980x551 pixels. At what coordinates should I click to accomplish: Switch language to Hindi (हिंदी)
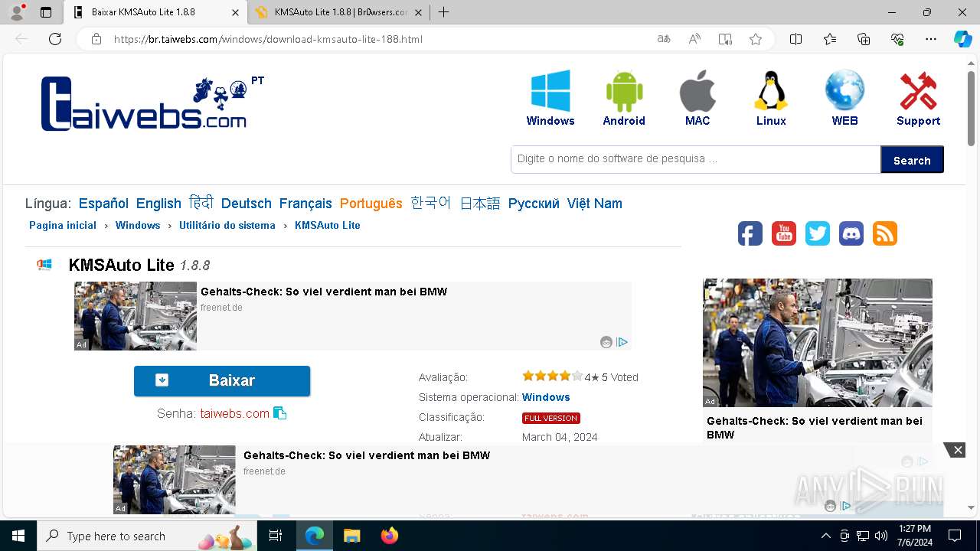click(x=201, y=203)
